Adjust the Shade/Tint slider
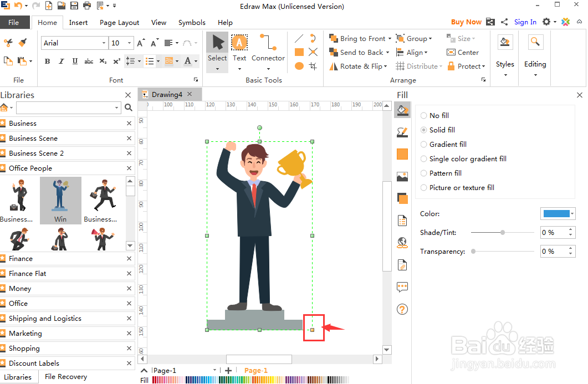The height and width of the screenshot is (384, 588). [x=502, y=233]
